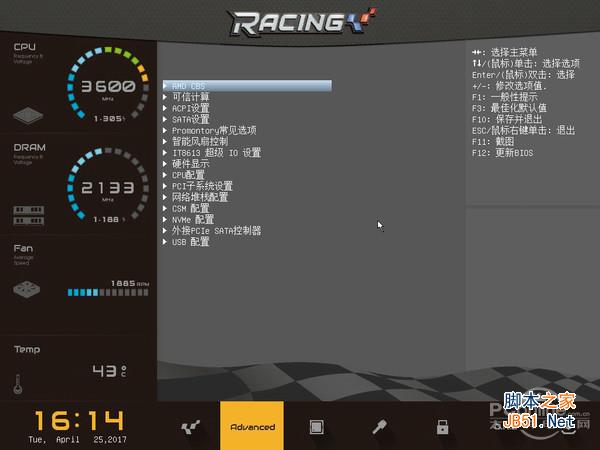Click the DRAM panel heading
Image resolution: width=600 pixels, height=450 pixels.
click(x=29, y=147)
